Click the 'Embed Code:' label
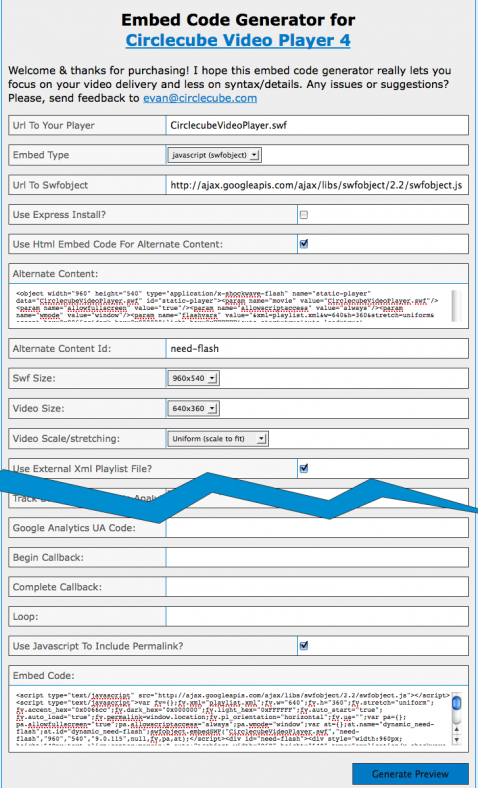 coord(43,675)
